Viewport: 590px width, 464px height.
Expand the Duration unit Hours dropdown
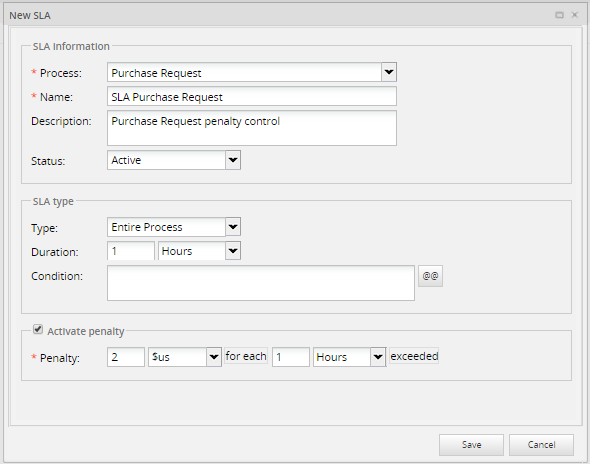coord(233,251)
